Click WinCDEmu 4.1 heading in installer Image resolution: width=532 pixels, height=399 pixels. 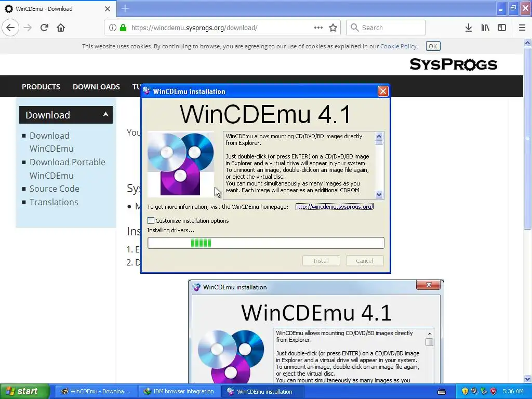click(x=265, y=114)
